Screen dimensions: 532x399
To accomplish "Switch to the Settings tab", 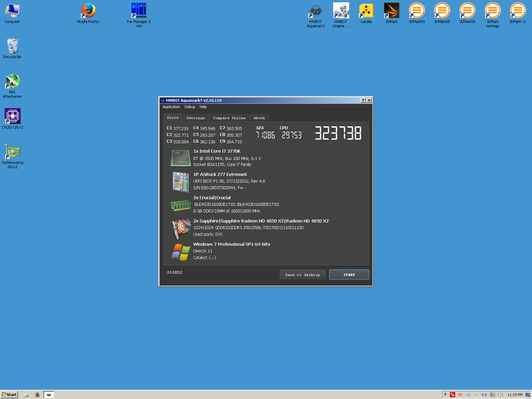I will [196, 118].
